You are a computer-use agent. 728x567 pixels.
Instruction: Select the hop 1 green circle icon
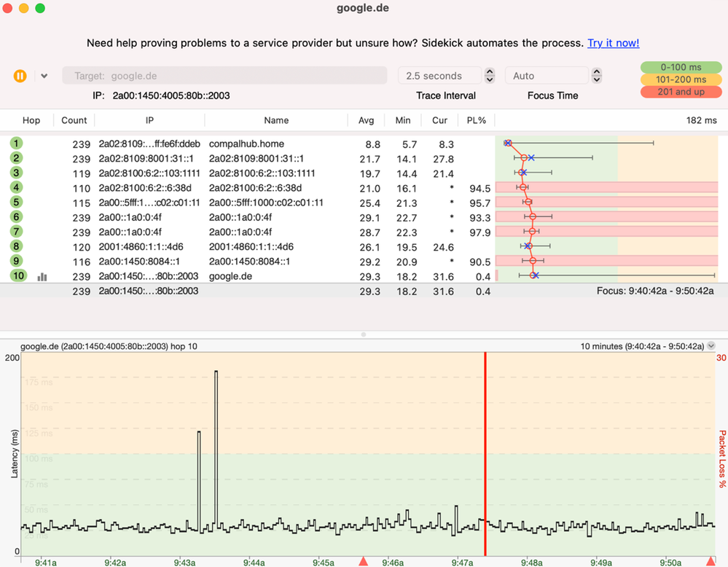[16, 144]
